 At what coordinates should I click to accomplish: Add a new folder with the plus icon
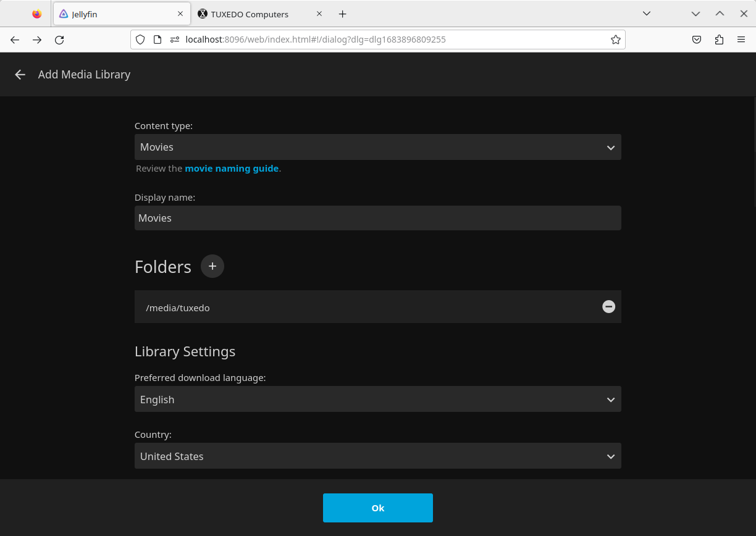[x=212, y=266]
